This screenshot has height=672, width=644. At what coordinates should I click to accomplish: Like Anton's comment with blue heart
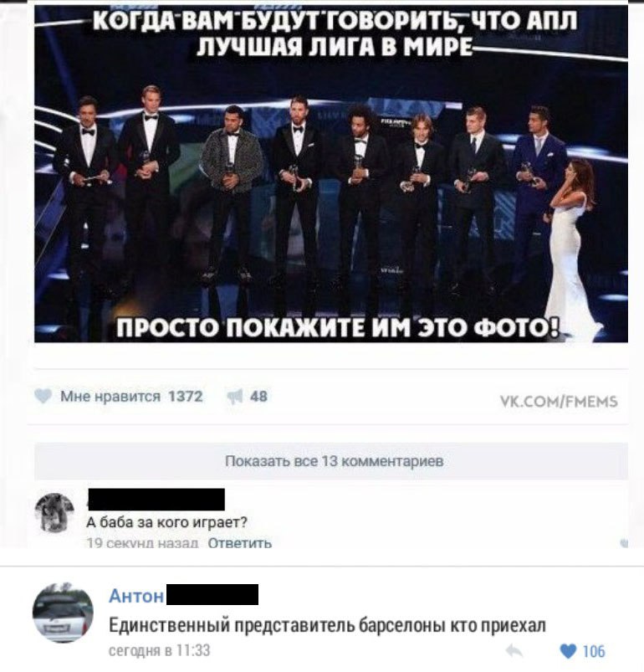pyautogui.click(x=568, y=651)
